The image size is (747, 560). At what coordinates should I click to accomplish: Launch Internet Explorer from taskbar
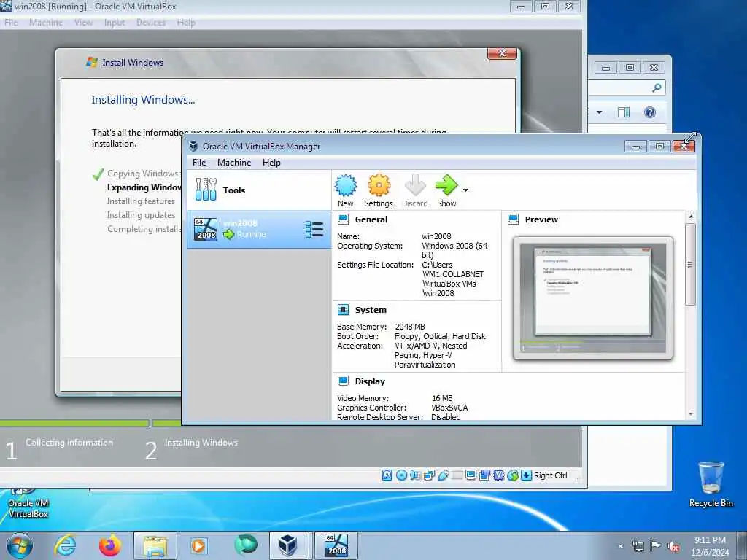click(x=65, y=545)
